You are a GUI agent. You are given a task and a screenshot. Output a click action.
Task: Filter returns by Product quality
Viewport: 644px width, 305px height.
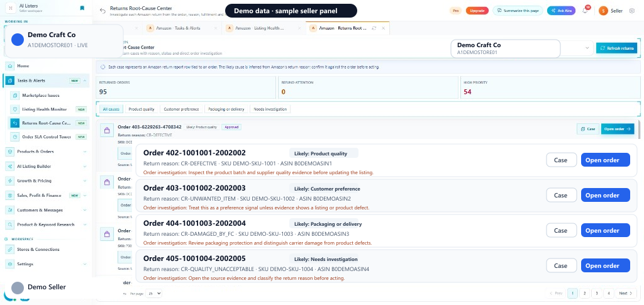click(142, 109)
